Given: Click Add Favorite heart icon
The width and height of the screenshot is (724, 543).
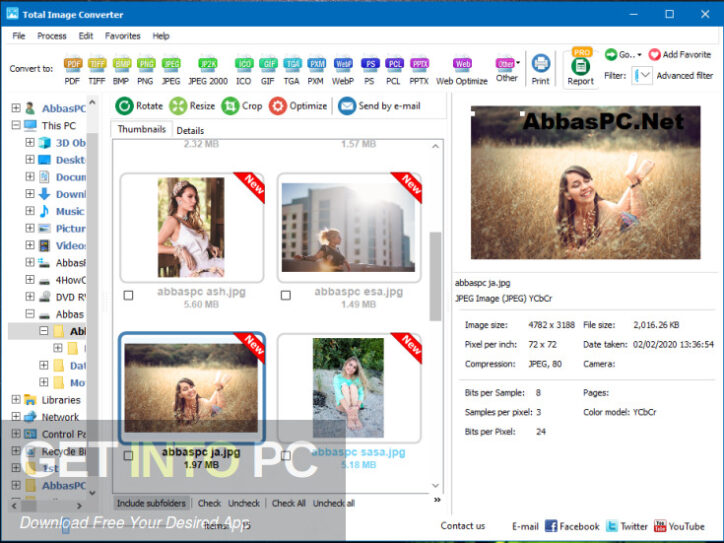Looking at the screenshot, I should click(654, 54).
